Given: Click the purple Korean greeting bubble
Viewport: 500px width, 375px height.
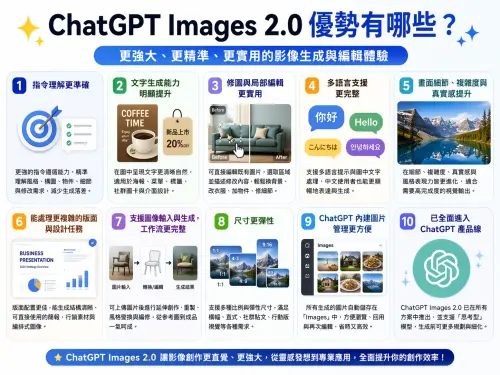Looking at the screenshot, I should [x=365, y=147].
